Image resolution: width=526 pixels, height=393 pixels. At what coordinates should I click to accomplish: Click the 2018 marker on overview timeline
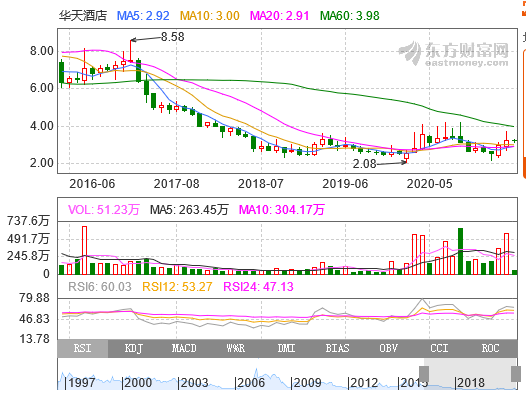point(470,382)
